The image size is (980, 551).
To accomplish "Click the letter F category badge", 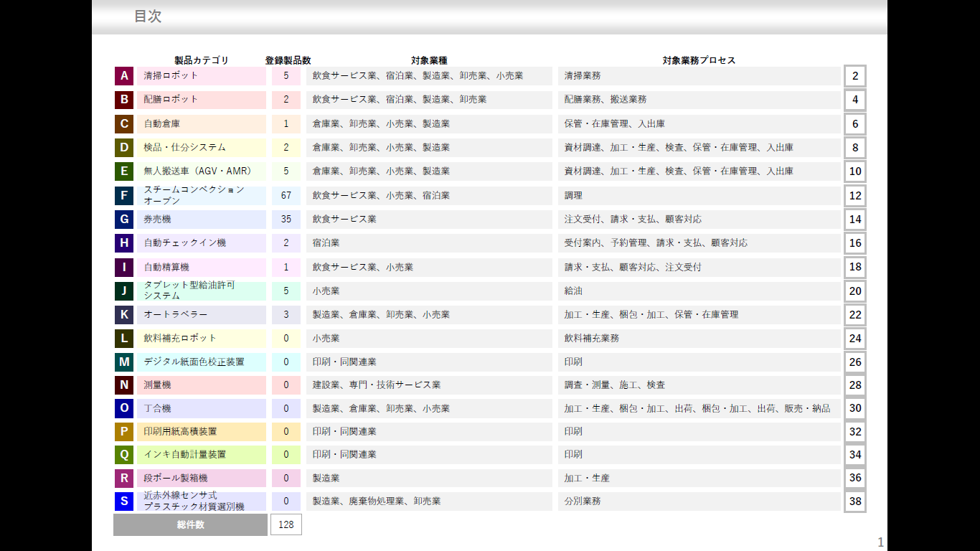I will (124, 196).
